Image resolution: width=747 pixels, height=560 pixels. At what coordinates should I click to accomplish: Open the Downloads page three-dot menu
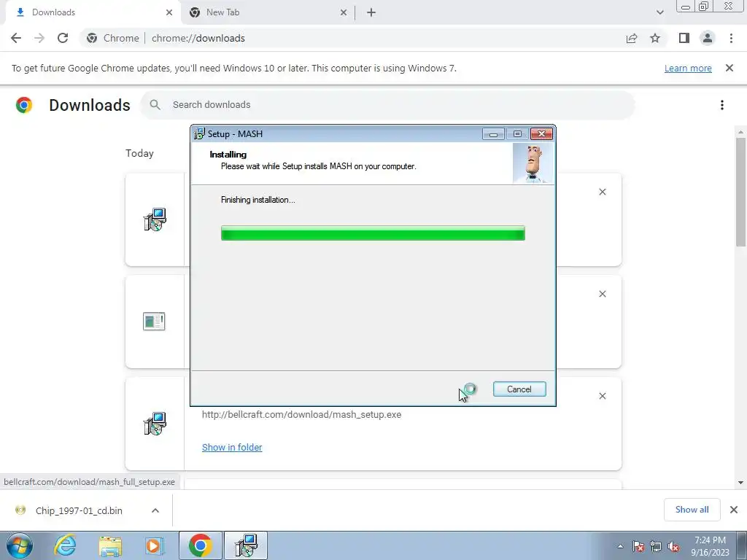click(x=721, y=105)
